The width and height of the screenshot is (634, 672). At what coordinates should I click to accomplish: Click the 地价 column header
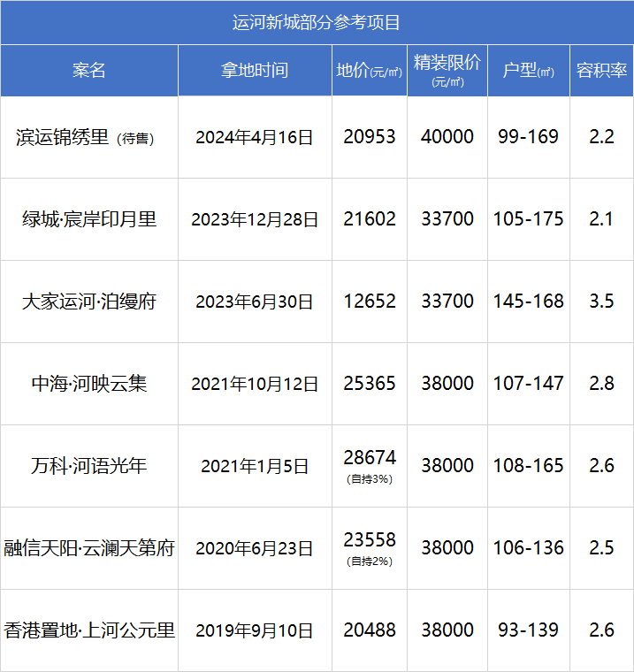[x=369, y=71]
